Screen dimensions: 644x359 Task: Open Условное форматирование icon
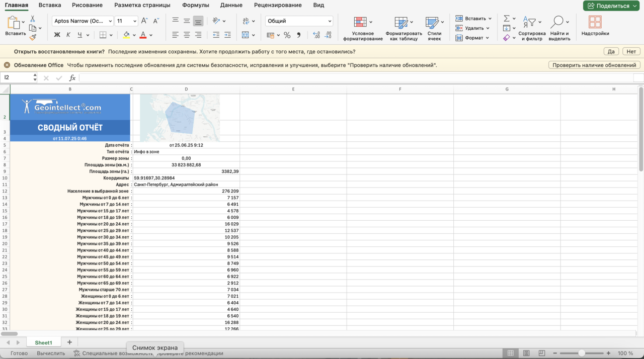click(360, 22)
